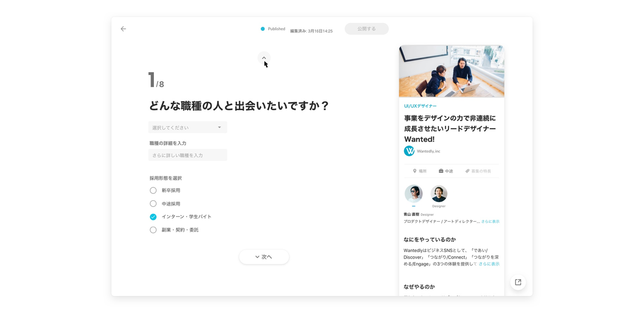Viewport: 644px width, 313px height.
Task: Select the 中途採用 radio option
Action: (153, 203)
